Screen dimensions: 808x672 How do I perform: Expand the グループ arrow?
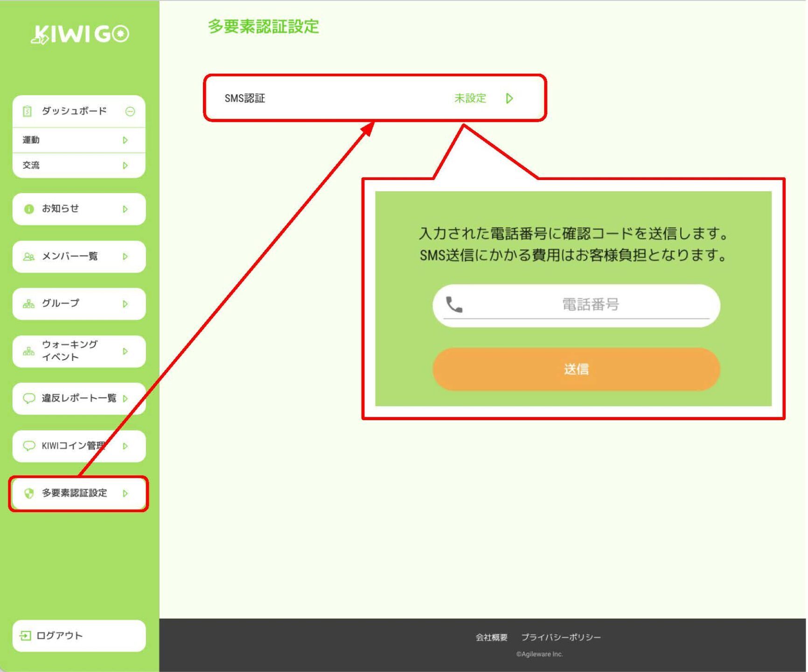tap(125, 304)
